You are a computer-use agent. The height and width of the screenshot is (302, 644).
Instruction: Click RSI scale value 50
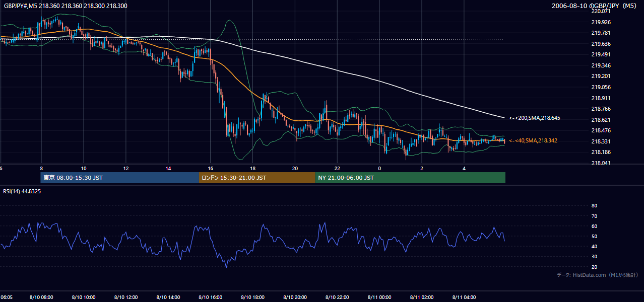(595, 236)
